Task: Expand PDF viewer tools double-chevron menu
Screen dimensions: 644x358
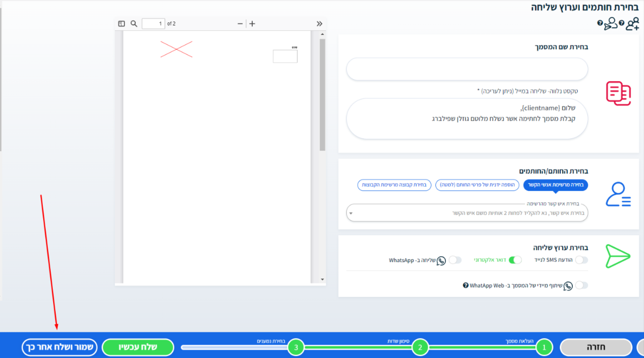Action: (x=320, y=23)
